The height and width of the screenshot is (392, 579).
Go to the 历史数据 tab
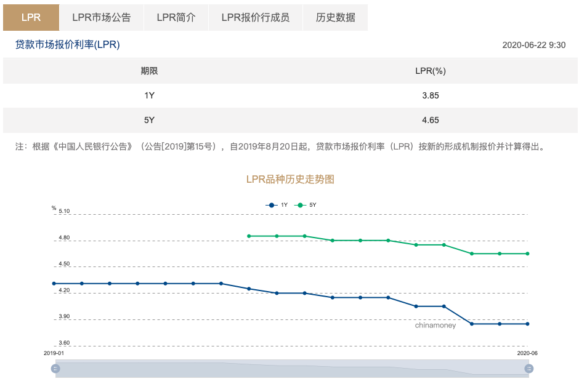(335, 17)
